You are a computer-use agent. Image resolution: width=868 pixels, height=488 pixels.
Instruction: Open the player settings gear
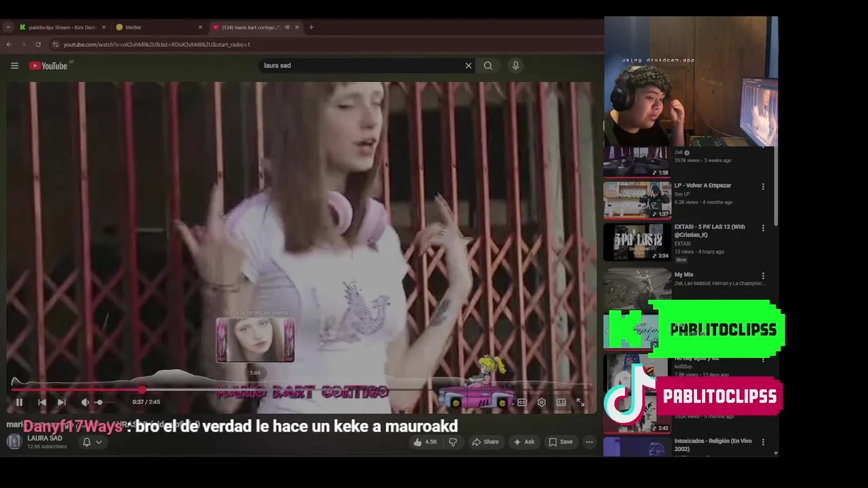click(x=541, y=402)
